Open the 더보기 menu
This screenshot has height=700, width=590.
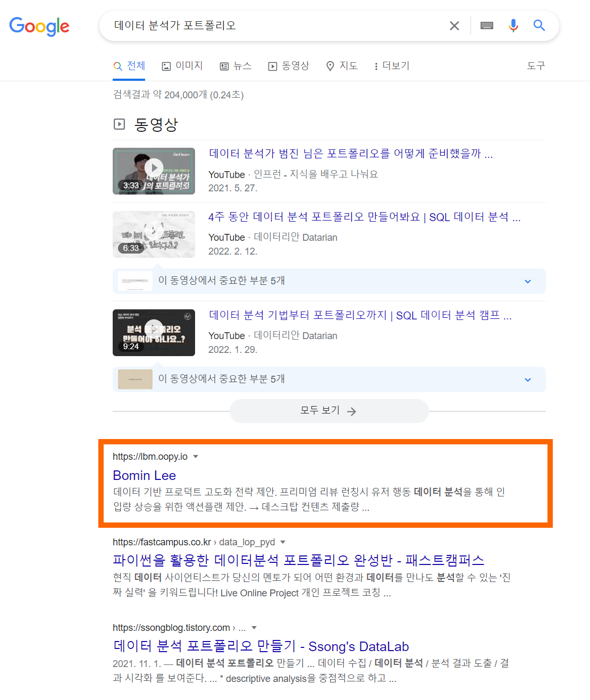click(392, 66)
